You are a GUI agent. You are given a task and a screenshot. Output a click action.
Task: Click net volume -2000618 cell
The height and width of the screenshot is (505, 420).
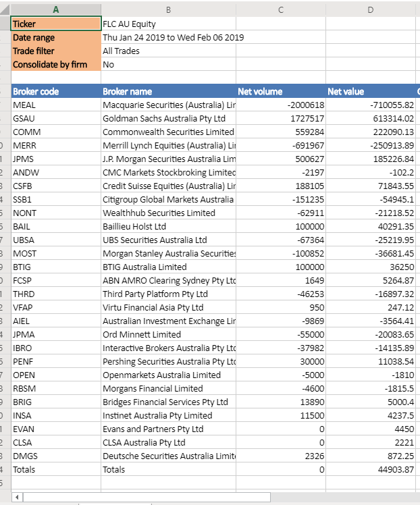281,105
